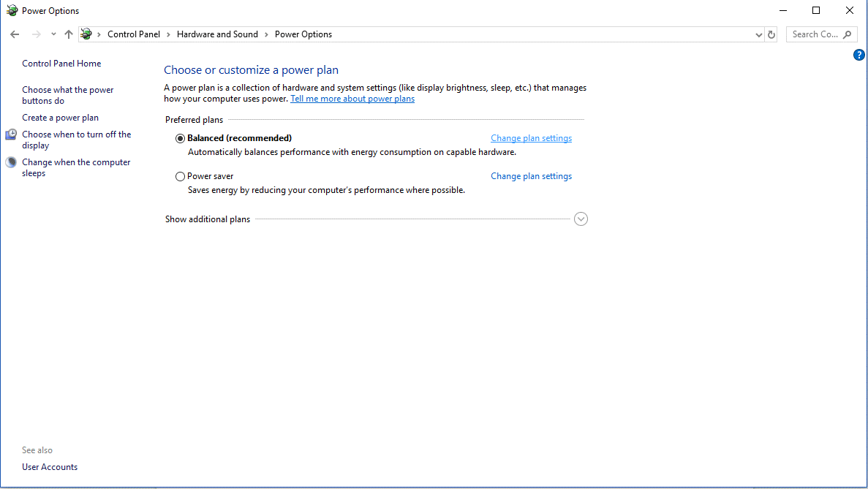Screen dimensions: 868x489
Task: Refresh the Power Options page
Action: click(771, 34)
